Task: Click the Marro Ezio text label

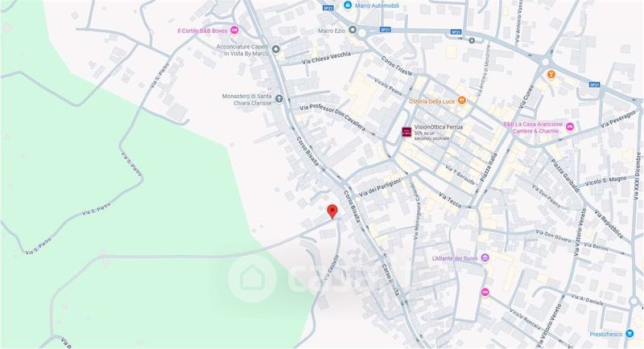Action: click(332, 31)
